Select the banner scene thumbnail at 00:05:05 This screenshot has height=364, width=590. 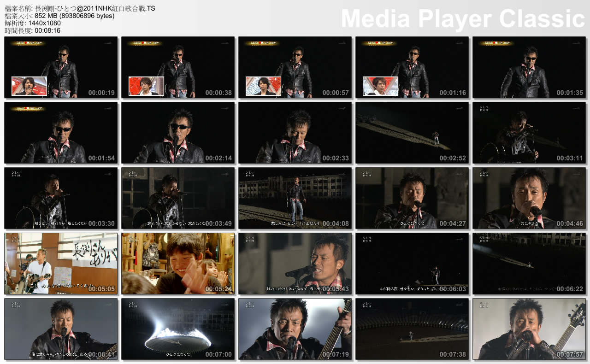[x=61, y=264]
